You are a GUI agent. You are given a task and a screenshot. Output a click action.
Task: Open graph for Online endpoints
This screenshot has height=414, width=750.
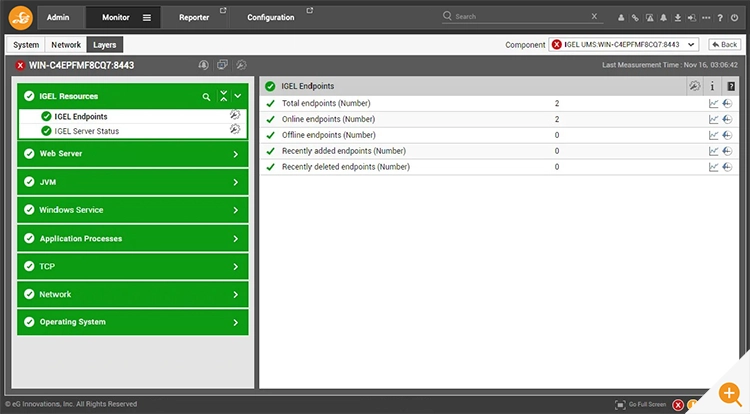pos(713,120)
